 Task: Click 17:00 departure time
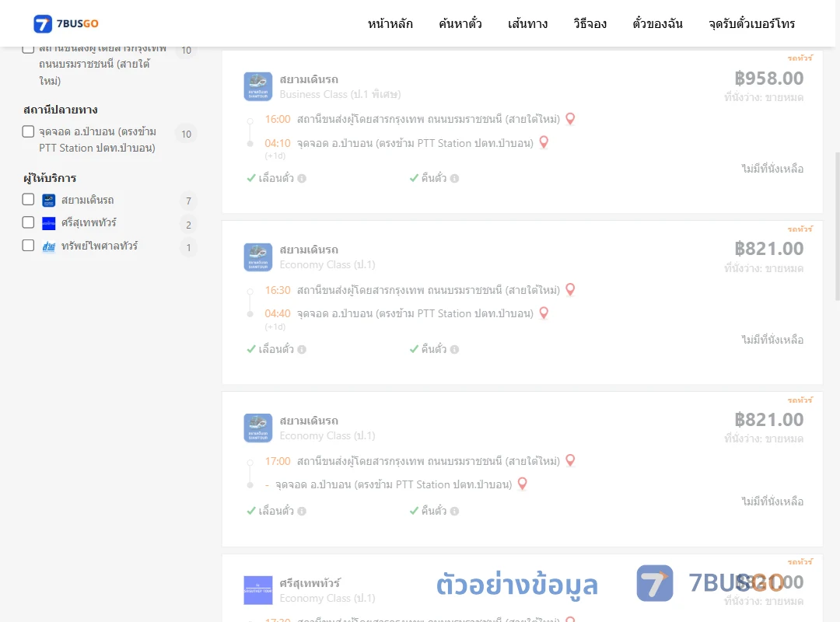click(278, 461)
